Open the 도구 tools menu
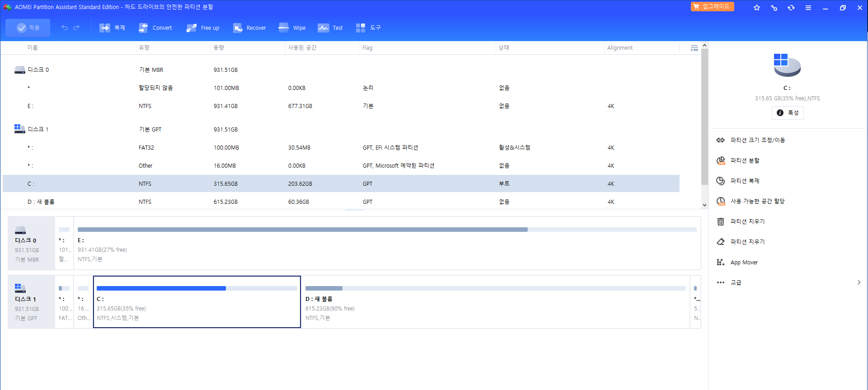 (368, 28)
